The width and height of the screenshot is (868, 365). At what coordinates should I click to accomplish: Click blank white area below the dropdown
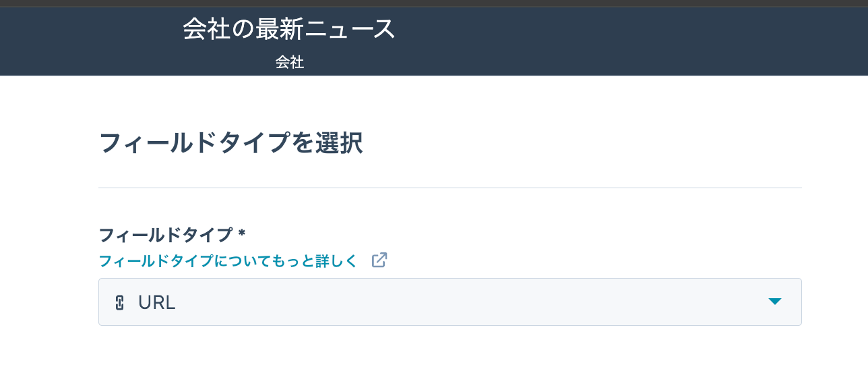tap(450, 347)
